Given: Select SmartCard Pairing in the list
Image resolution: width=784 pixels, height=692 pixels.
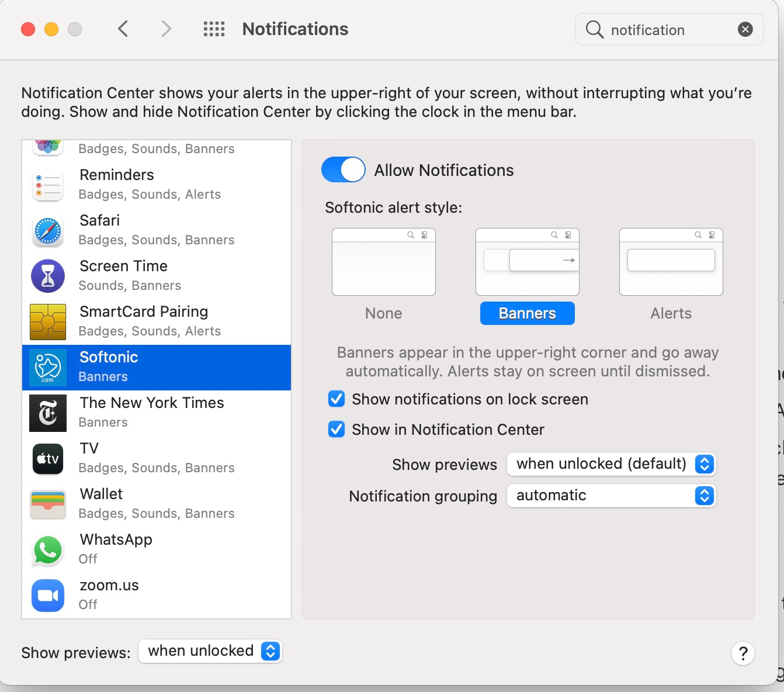Looking at the screenshot, I should [157, 321].
